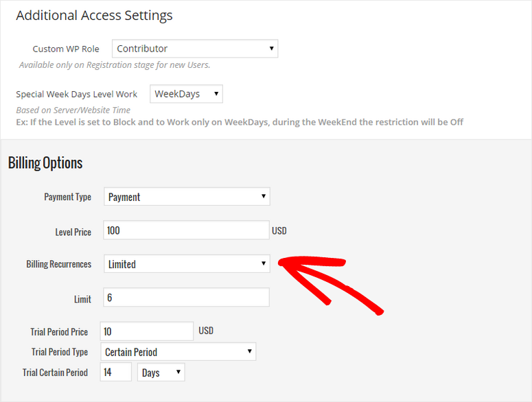Click the Custom WP Role label

(66, 49)
